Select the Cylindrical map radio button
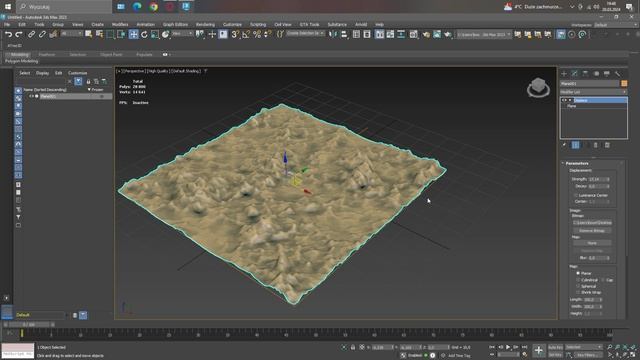Screen dimensions: 640x360 pyautogui.click(x=578, y=280)
